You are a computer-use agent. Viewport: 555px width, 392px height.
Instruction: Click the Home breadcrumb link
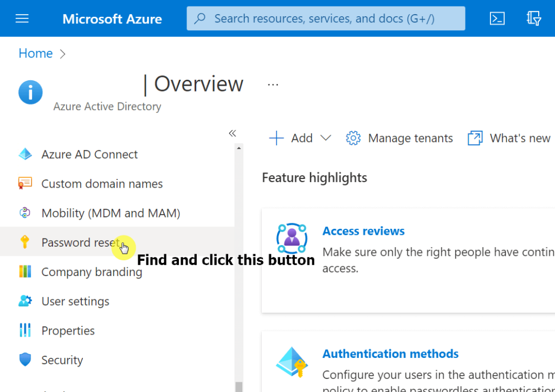pos(36,53)
